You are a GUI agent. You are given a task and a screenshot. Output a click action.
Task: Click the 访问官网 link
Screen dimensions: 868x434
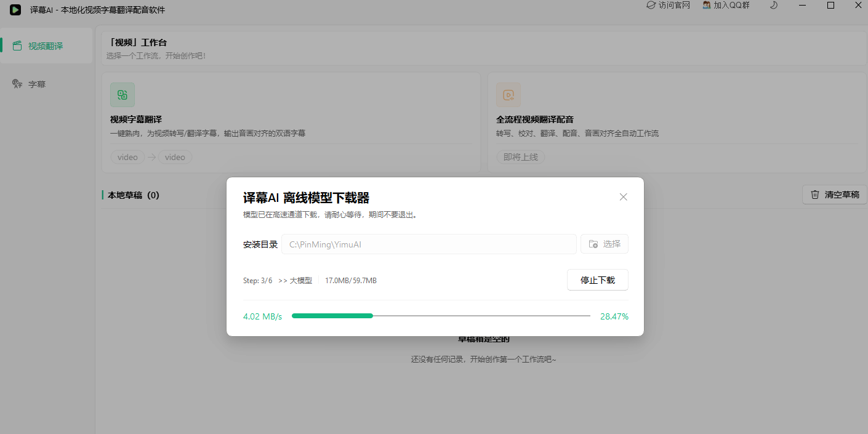[668, 5]
